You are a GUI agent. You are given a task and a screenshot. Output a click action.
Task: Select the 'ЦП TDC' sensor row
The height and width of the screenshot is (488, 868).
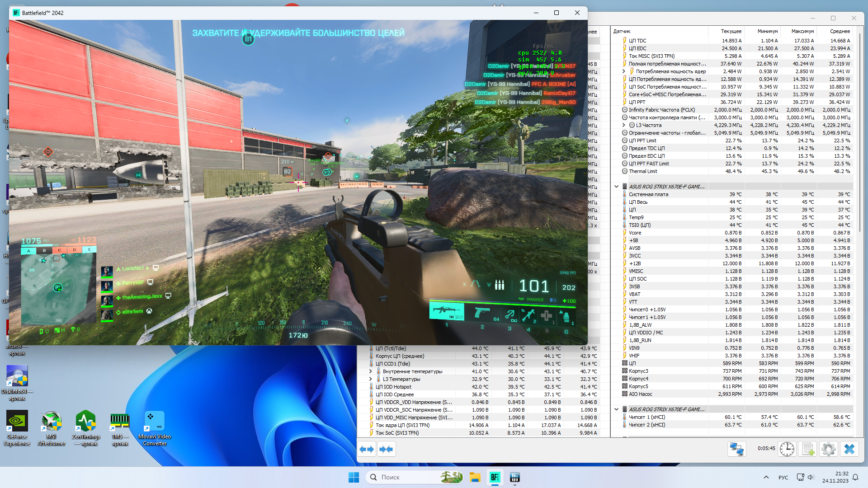(x=732, y=41)
